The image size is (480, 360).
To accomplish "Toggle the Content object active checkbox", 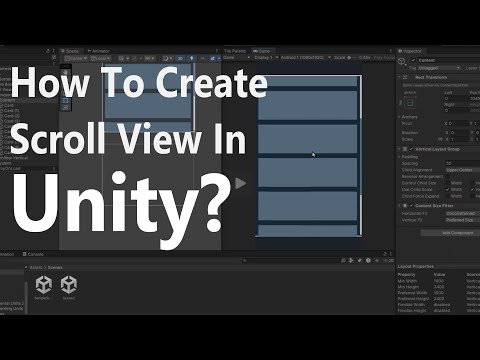I will pyautogui.click(x=413, y=60).
